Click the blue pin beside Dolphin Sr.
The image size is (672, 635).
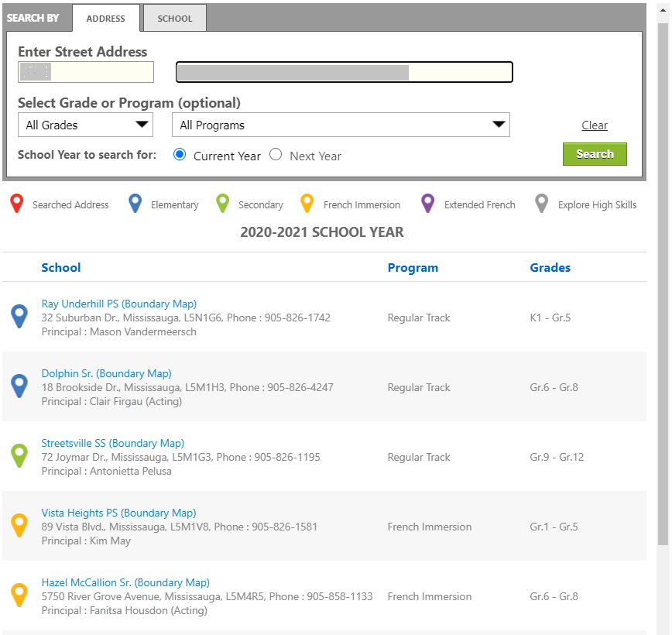point(19,386)
